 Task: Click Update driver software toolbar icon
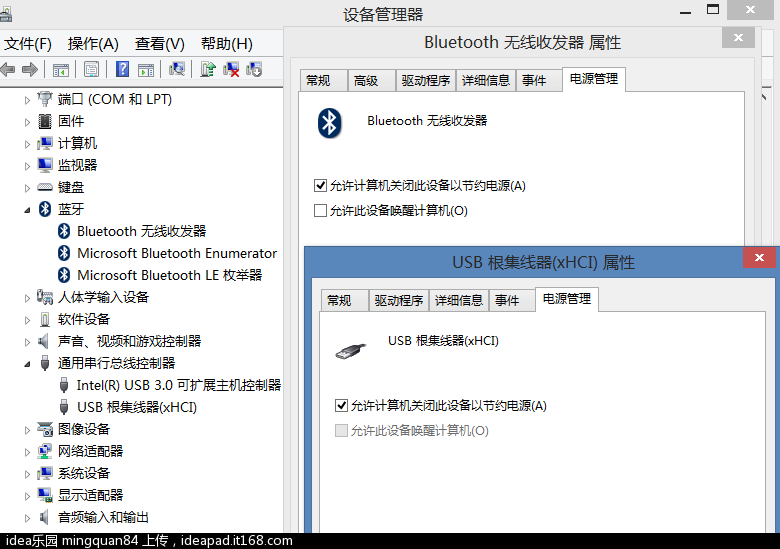pyautogui.click(x=207, y=69)
